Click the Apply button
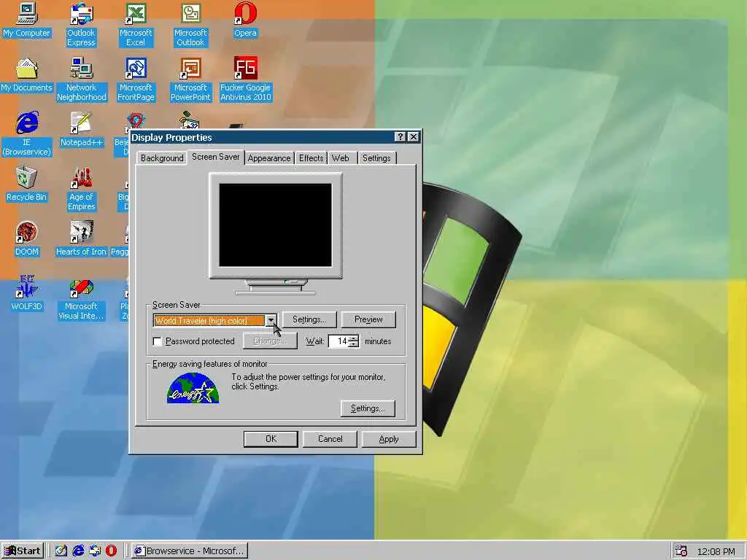The height and width of the screenshot is (560, 747). (389, 439)
